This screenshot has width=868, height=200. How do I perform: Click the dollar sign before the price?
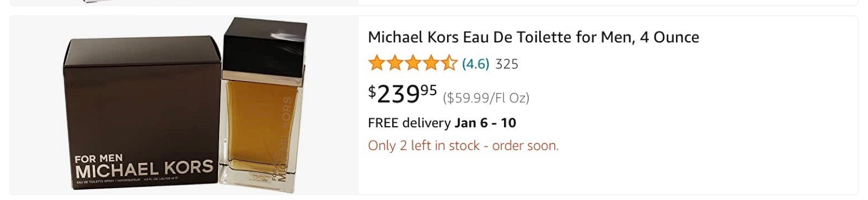[372, 91]
